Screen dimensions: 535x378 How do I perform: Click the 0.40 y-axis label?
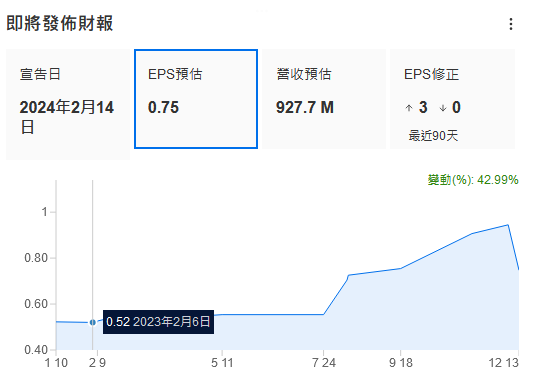pos(36,350)
